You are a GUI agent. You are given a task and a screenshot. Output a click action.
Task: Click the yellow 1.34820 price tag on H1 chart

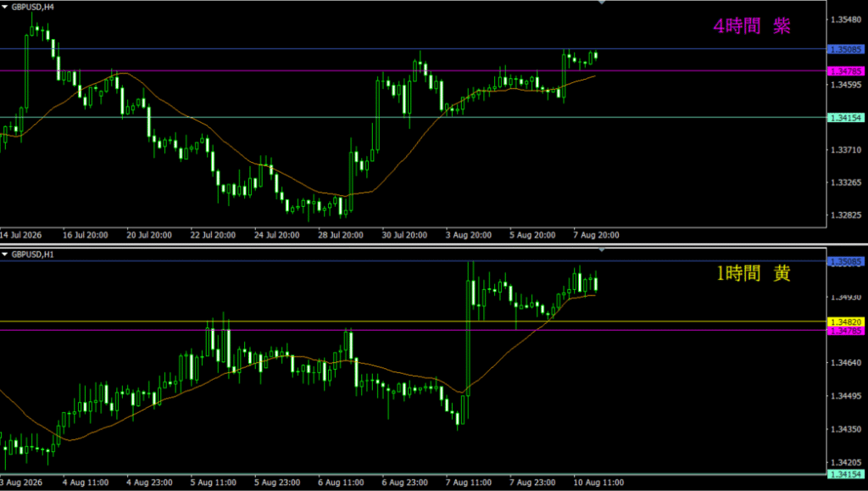click(x=846, y=322)
